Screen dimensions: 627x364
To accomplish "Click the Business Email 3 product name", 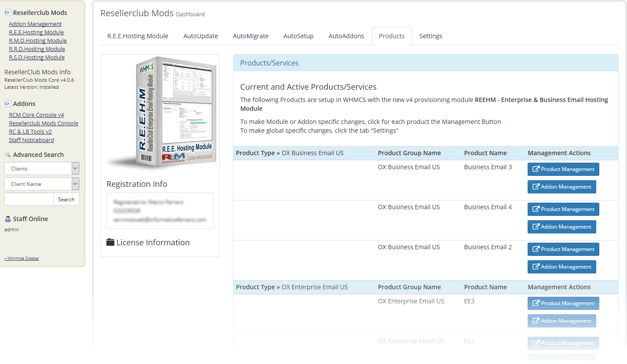I will [x=488, y=167].
